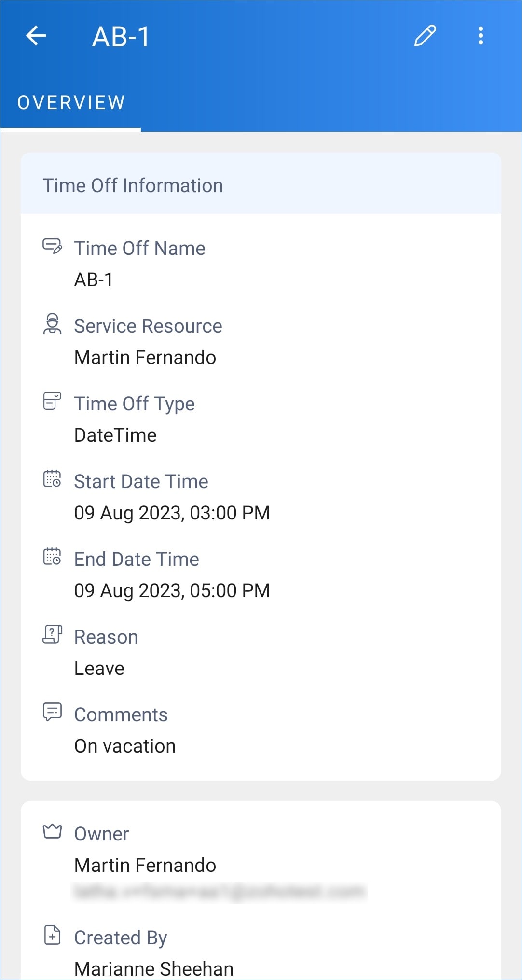The width and height of the screenshot is (522, 980).
Task: Open Marianne Sheehan creator name
Action: tap(154, 969)
